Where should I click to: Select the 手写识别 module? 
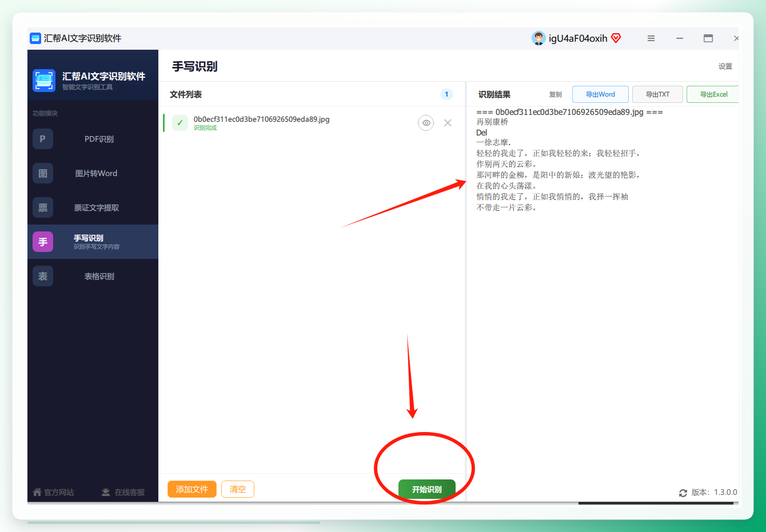(x=93, y=242)
